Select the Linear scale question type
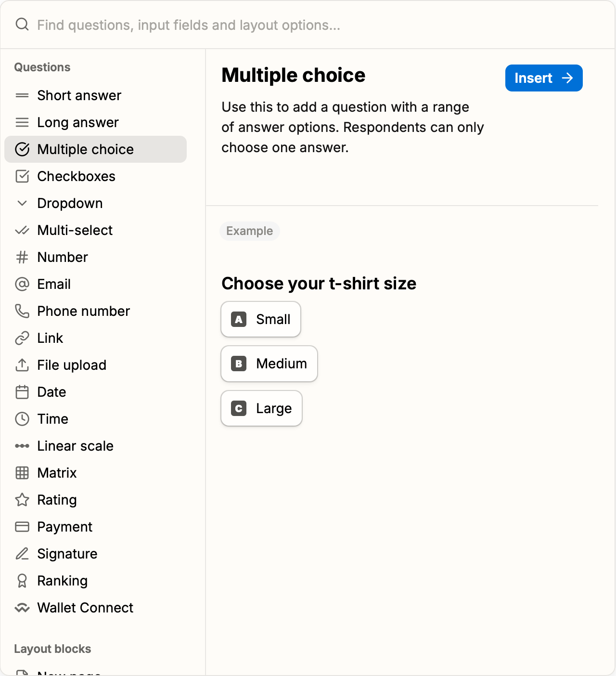616x676 pixels. pyautogui.click(x=75, y=446)
